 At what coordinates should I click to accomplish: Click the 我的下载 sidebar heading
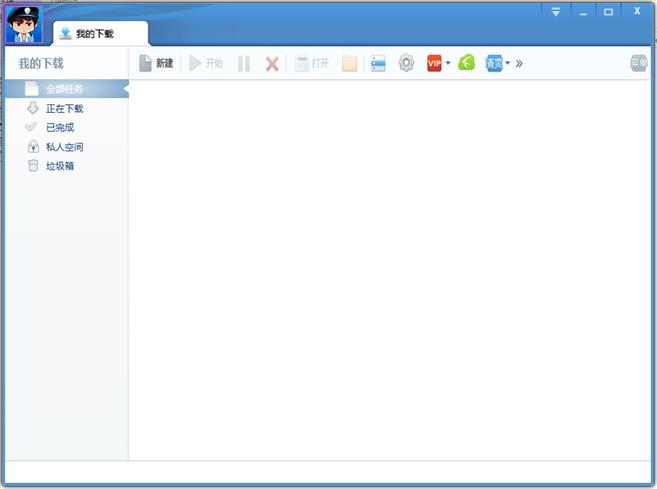[x=41, y=64]
